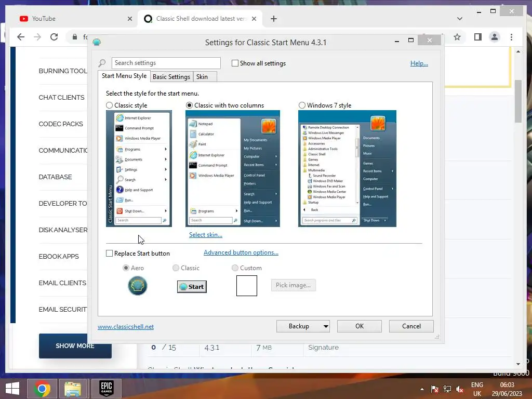Click Chrome forward navigation arrow

(x=37, y=37)
